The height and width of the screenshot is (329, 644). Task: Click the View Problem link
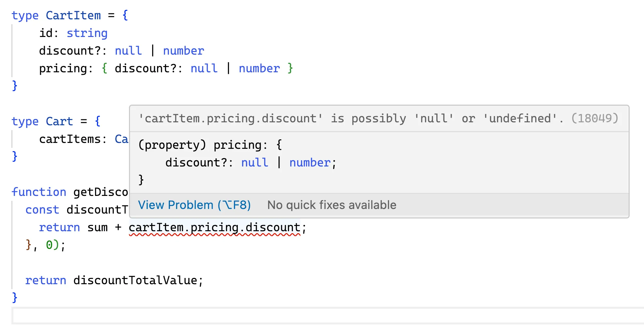click(x=194, y=205)
